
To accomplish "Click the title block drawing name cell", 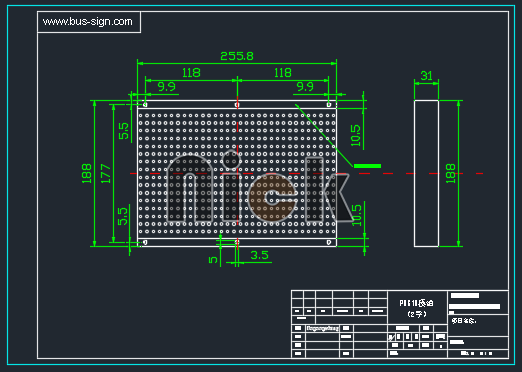I will [417, 308].
